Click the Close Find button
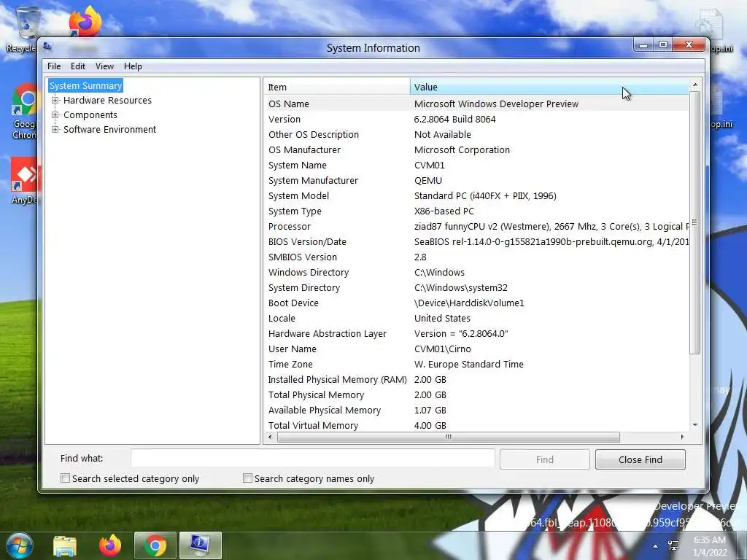 click(x=640, y=459)
